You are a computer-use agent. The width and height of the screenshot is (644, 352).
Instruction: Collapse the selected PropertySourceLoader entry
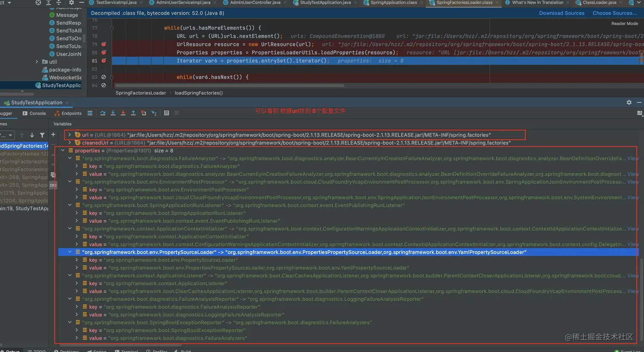pyautogui.click(x=70, y=252)
